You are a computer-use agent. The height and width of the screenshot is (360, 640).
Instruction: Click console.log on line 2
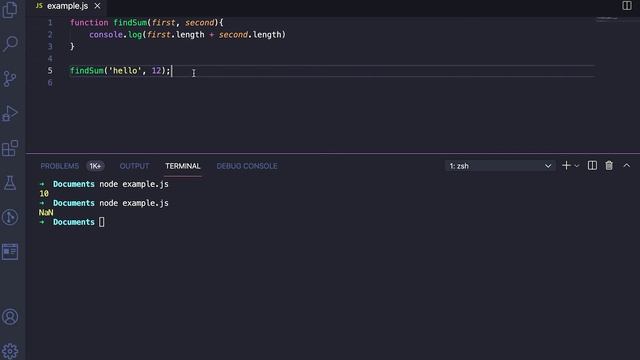(x=115, y=35)
